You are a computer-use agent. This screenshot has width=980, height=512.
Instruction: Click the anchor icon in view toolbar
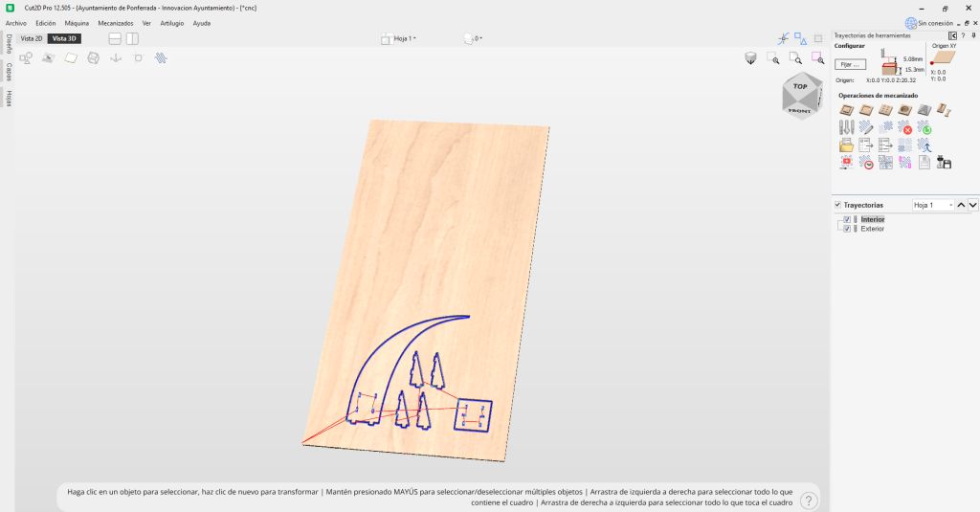click(x=116, y=58)
